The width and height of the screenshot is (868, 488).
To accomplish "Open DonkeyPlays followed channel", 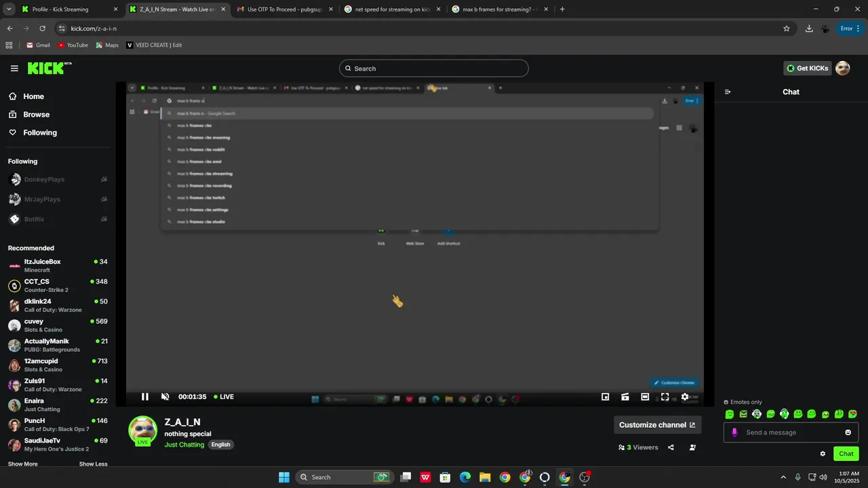I will point(58,180).
